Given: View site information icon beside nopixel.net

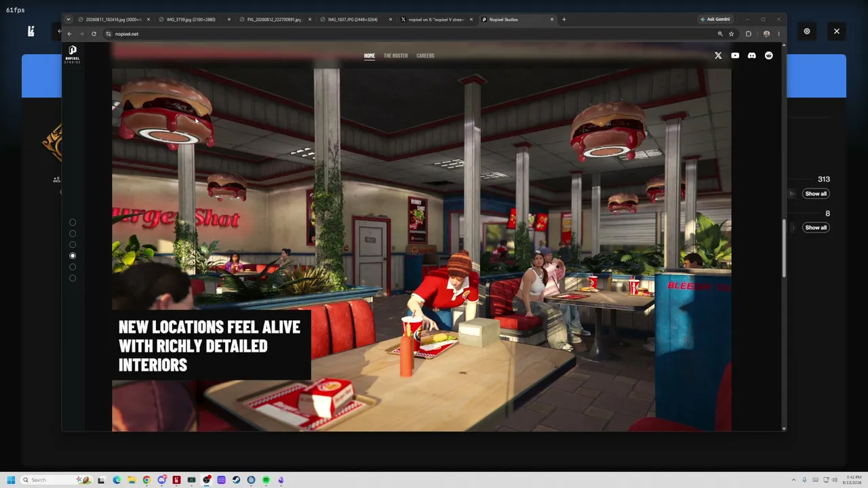Looking at the screenshot, I should [108, 34].
